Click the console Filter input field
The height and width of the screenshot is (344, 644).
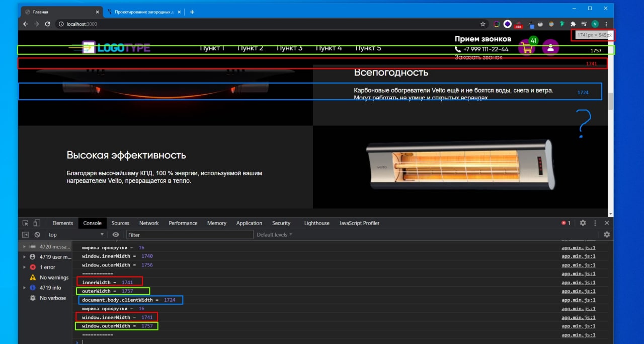190,235
